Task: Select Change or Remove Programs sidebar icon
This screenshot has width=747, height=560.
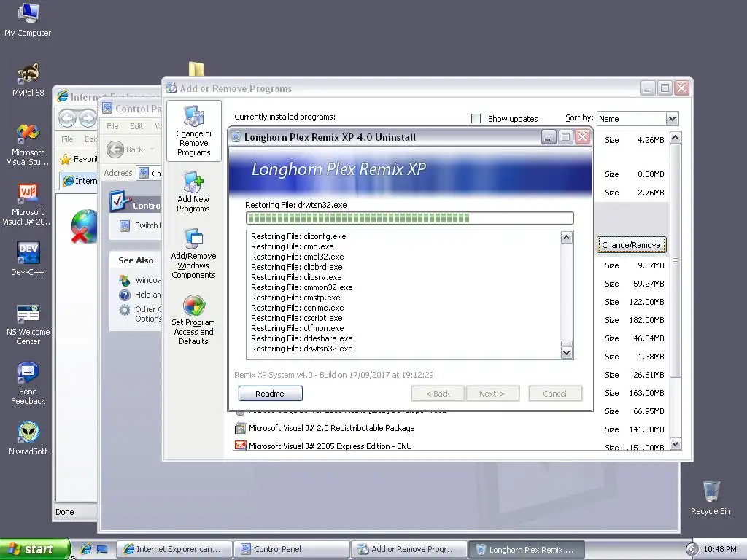Action: pyautogui.click(x=194, y=131)
